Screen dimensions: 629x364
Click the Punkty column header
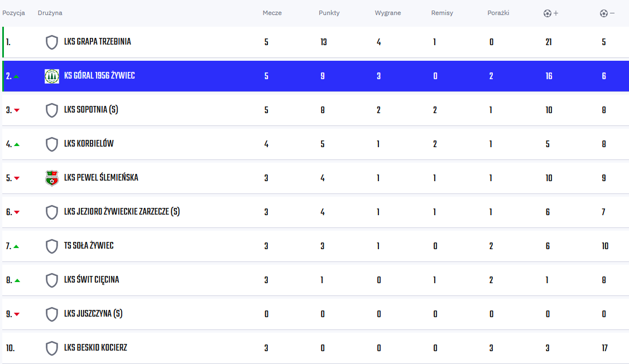pyautogui.click(x=329, y=13)
